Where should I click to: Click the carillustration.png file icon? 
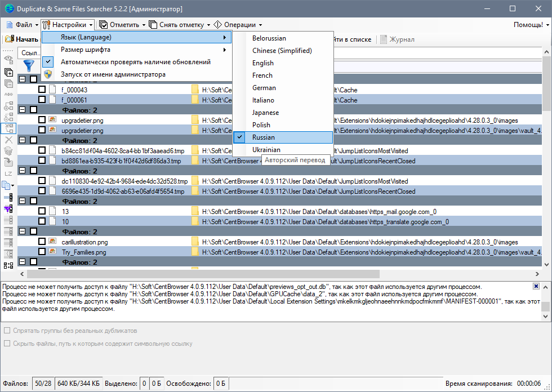(52, 242)
